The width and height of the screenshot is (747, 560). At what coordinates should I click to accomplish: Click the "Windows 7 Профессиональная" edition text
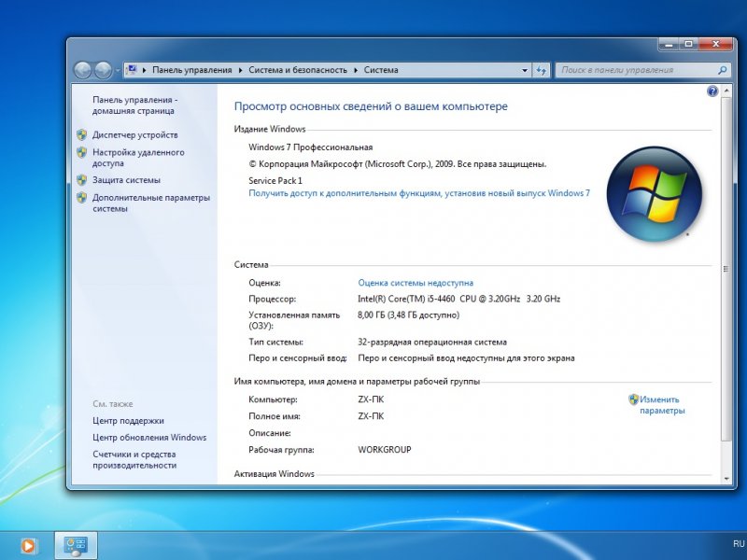point(311,147)
